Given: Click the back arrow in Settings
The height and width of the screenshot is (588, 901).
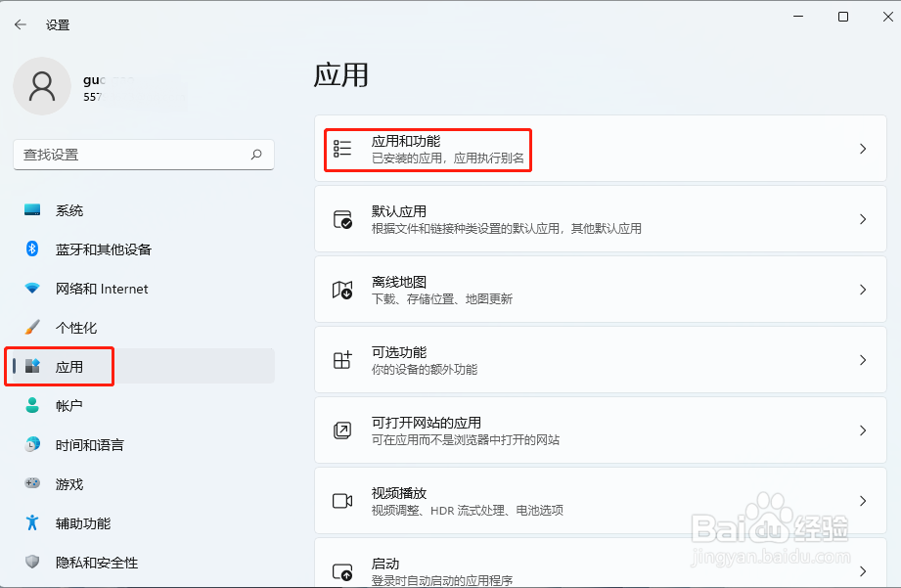Looking at the screenshot, I should pos(21,24).
